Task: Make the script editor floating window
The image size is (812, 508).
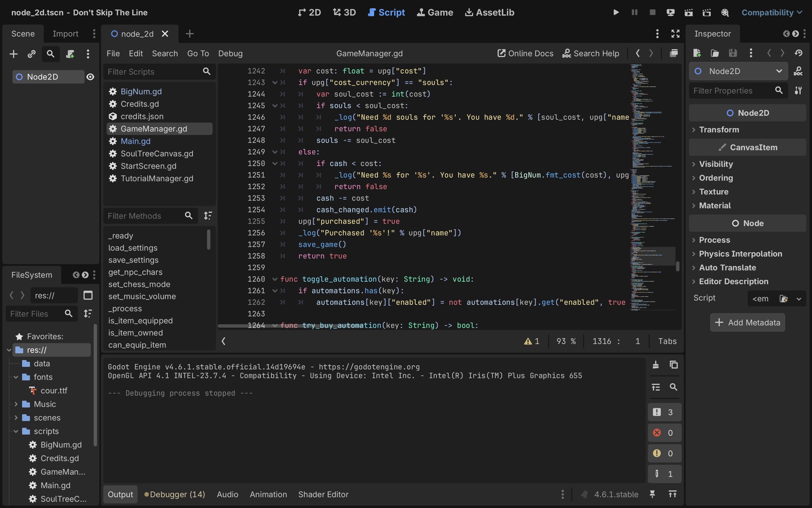Action: click(674, 53)
